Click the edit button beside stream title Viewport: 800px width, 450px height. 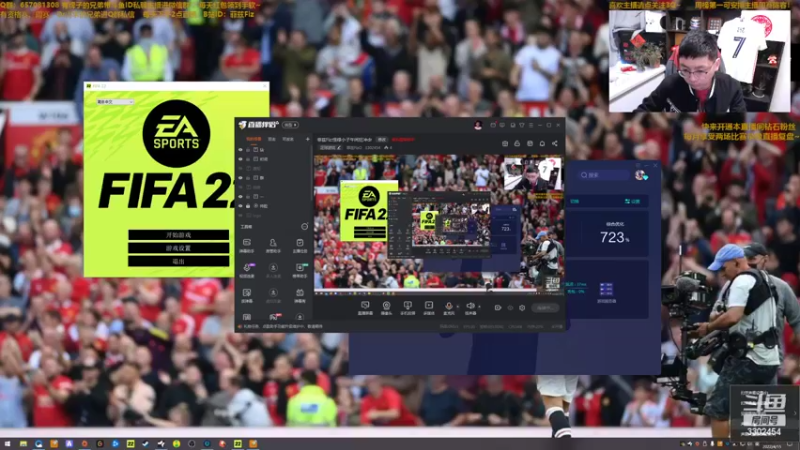pyautogui.click(x=382, y=139)
